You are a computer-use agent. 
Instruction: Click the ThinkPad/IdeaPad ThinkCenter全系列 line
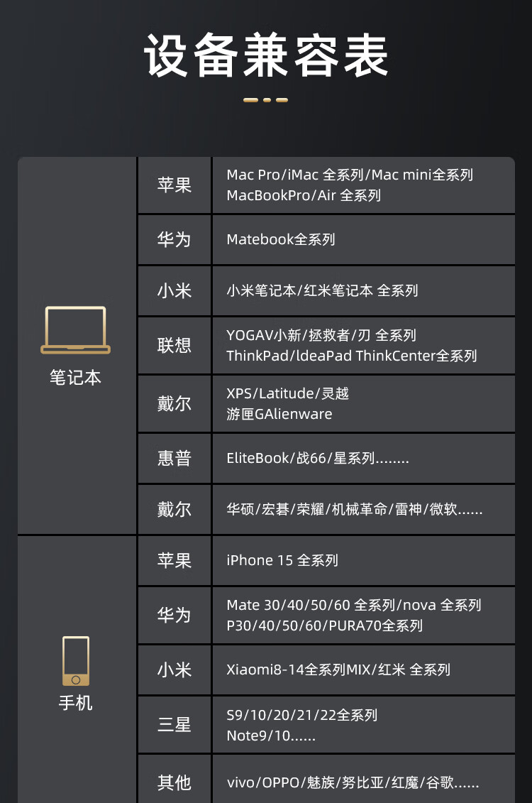pyautogui.click(x=352, y=356)
